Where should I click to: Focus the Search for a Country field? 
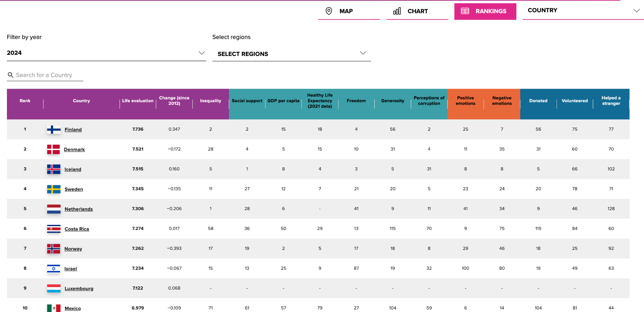point(45,75)
